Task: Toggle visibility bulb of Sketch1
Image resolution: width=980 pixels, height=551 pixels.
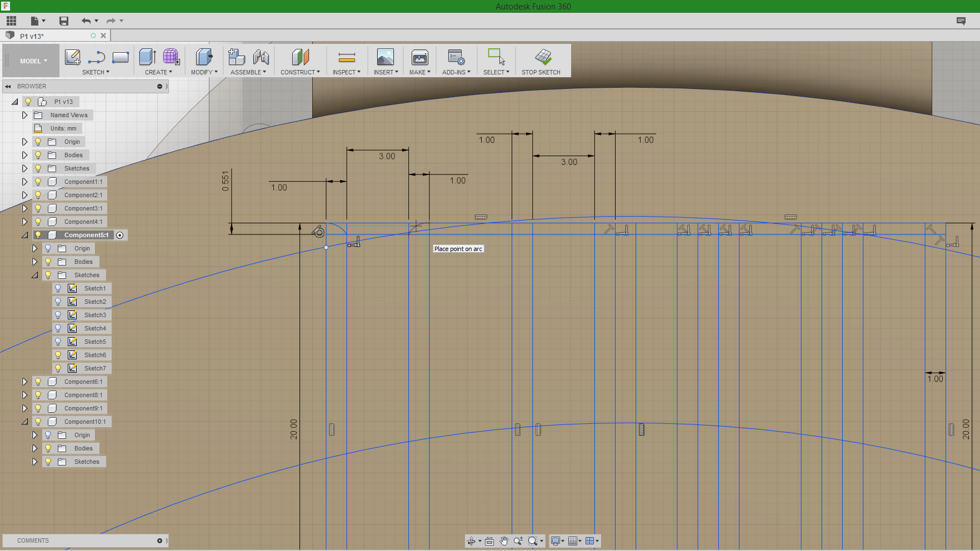Action: tap(58, 288)
